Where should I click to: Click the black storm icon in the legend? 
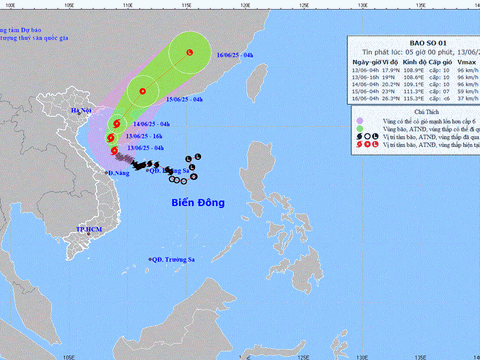[x=359, y=136]
